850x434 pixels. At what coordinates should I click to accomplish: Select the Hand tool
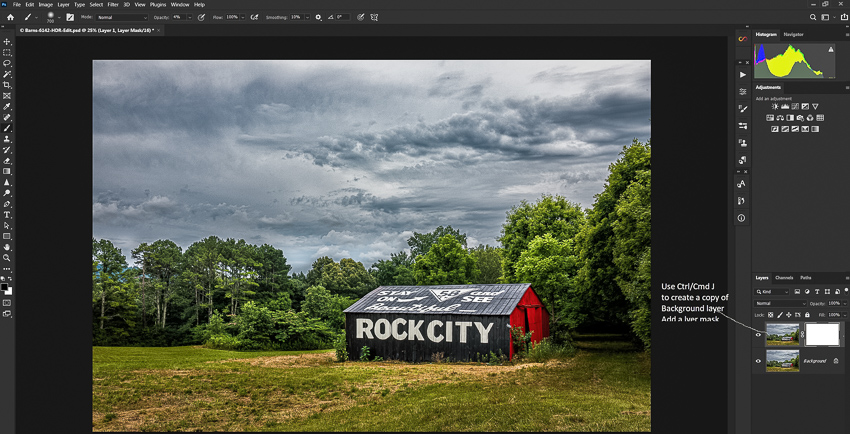(7, 247)
